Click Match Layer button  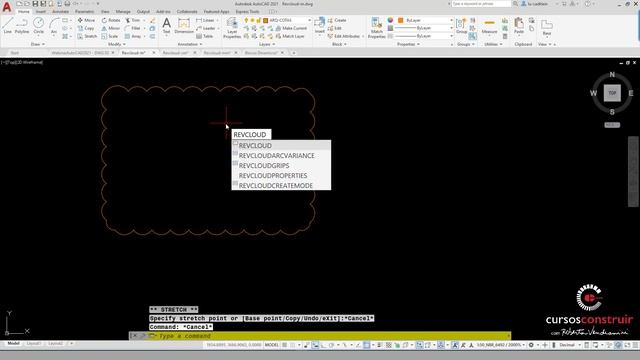click(x=290, y=36)
